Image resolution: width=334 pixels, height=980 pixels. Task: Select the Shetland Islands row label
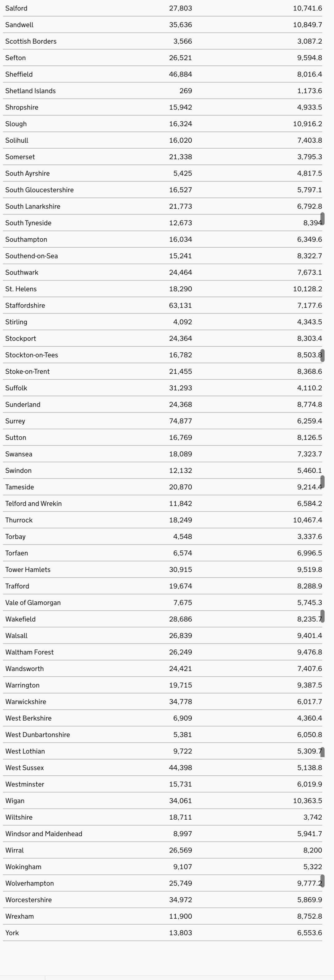pos(30,91)
